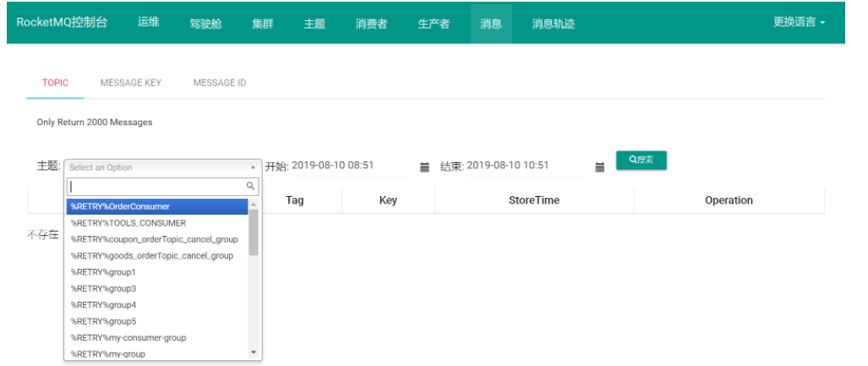Open 集群 cluster menu
This screenshot has height=366, width=868.
(x=263, y=24)
